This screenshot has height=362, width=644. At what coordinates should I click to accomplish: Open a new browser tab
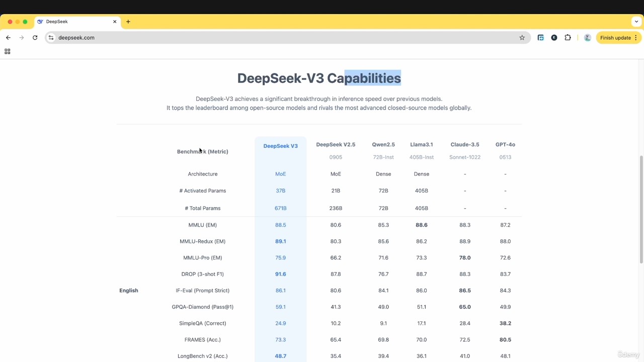(x=128, y=22)
